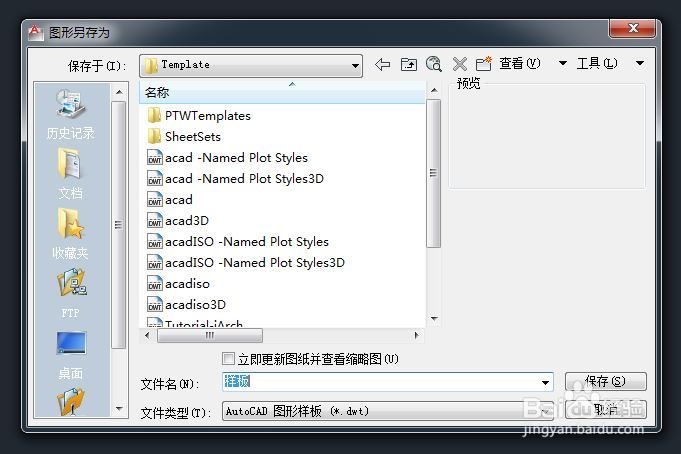
Task: Click the file list scroll up arrow
Action: (434, 90)
